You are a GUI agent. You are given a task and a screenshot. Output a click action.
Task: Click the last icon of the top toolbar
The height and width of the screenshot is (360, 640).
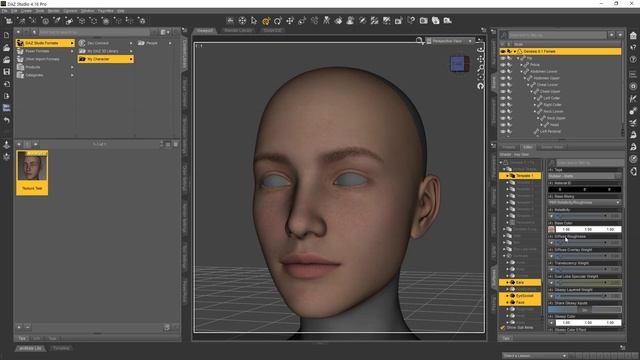447,21
